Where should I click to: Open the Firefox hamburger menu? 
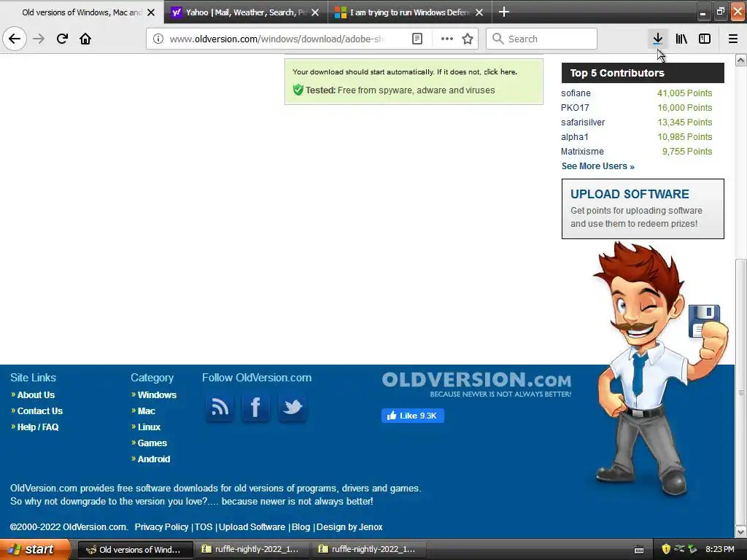tap(732, 39)
